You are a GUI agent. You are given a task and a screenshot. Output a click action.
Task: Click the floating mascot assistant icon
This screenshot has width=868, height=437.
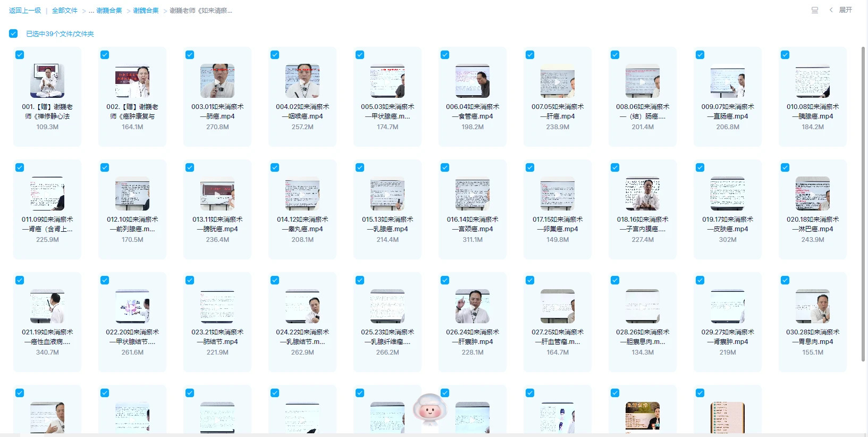pos(429,409)
